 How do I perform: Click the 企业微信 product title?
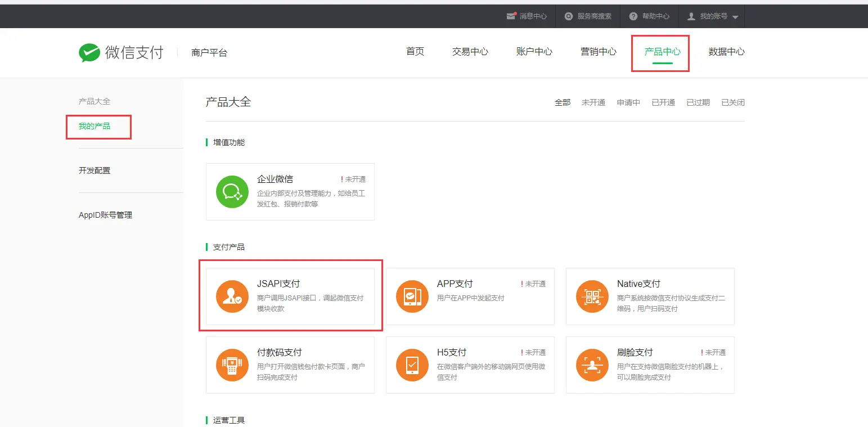pos(275,179)
